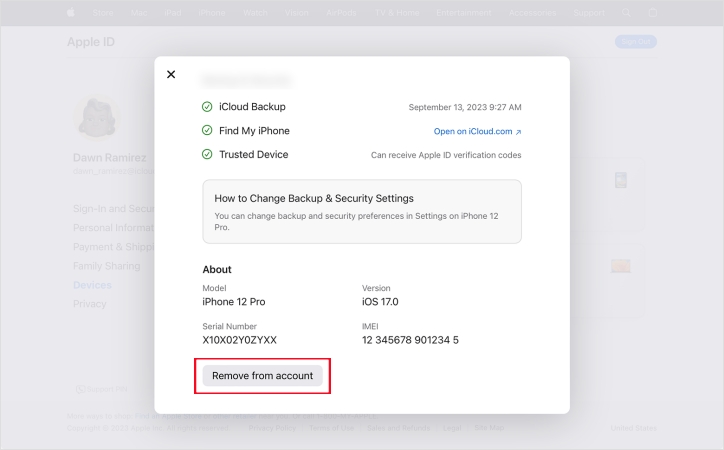The height and width of the screenshot is (450, 724).
Task: Open the Entertainment menu item
Action: [464, 13]
